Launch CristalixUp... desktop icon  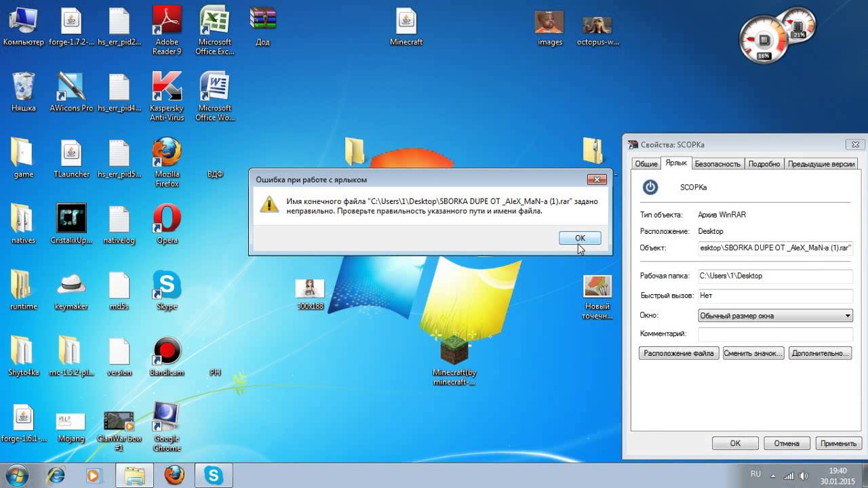[71, 224]
